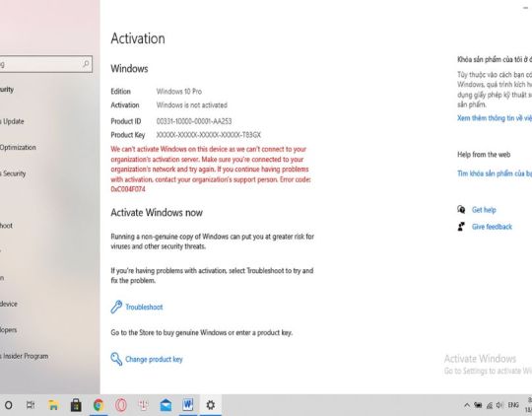Screen dimensions: 532x416
Task: Click the 'Activate Windows now' heading
Action: coord(157,213)
